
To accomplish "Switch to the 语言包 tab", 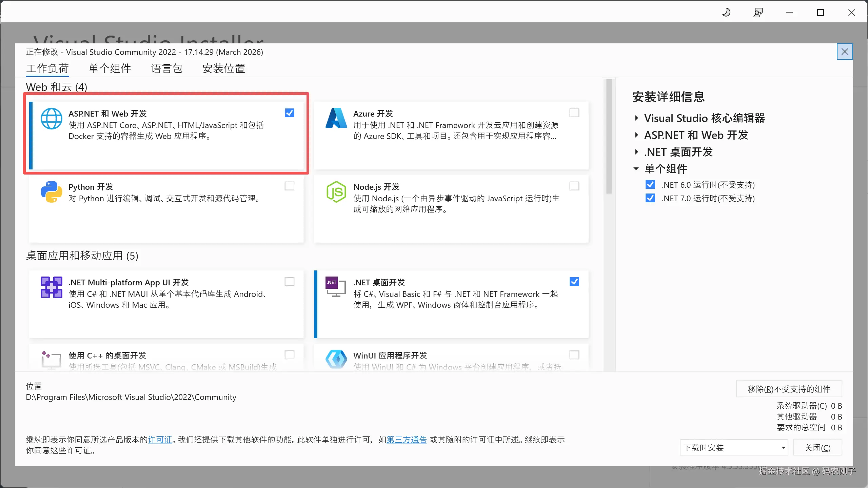I will pos(167,68).
